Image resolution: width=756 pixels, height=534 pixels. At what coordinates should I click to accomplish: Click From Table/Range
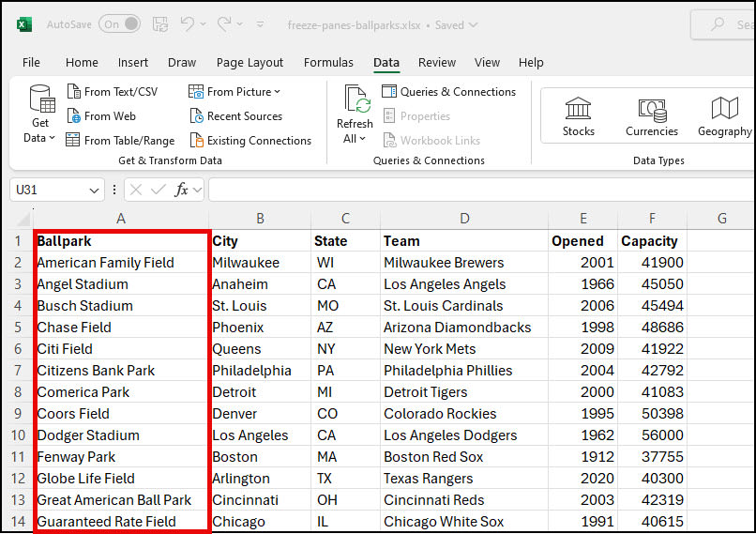coord(121,141)
